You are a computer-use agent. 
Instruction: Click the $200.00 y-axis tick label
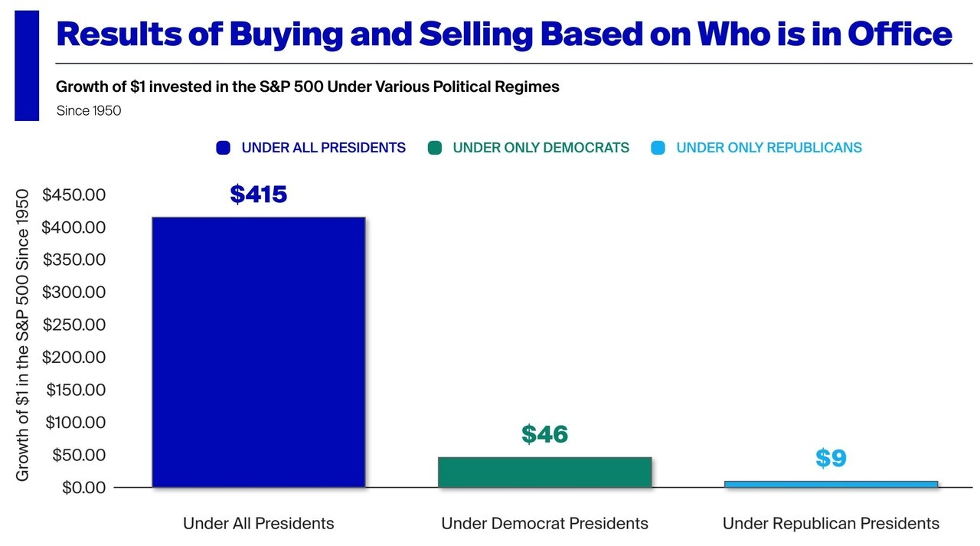click(74, 358)
